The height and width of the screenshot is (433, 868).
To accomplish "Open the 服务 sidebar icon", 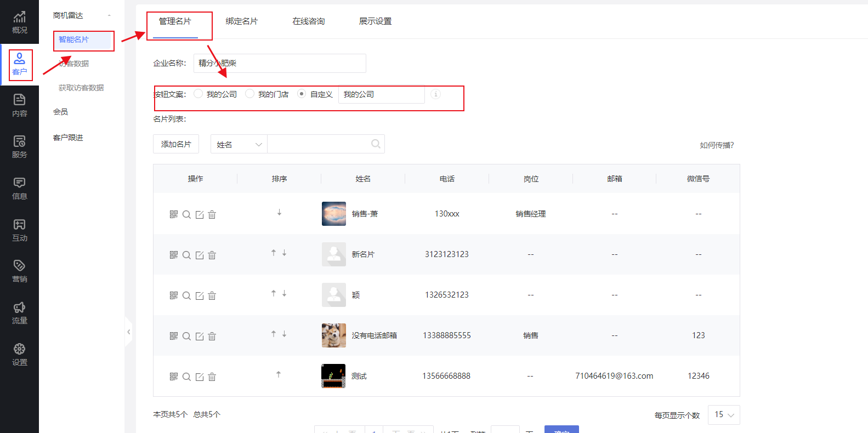I will pyautogui.click(x=19, y=147).
